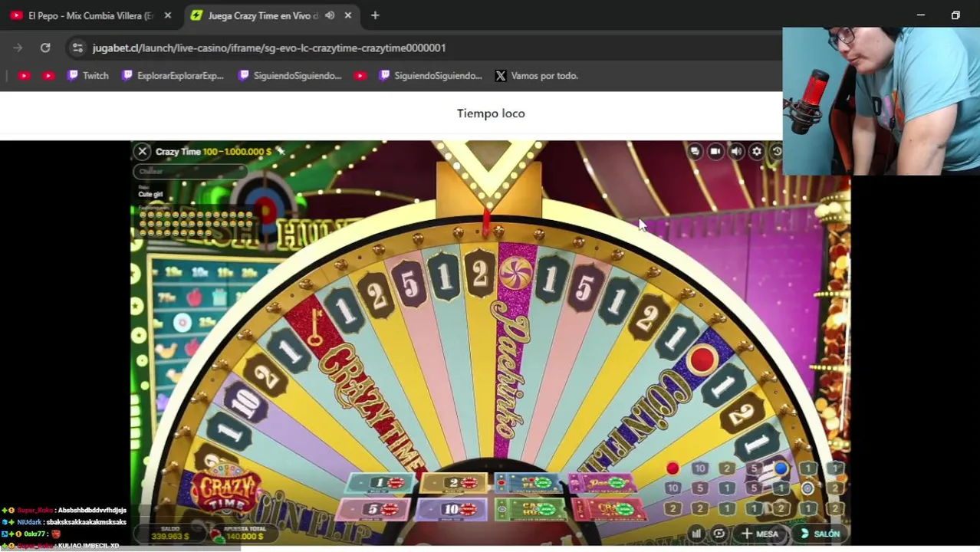Image resolution: width=980 pixels, height=552 pixels.
Task: Open the statistics bar chart icon
Action: 696,534
